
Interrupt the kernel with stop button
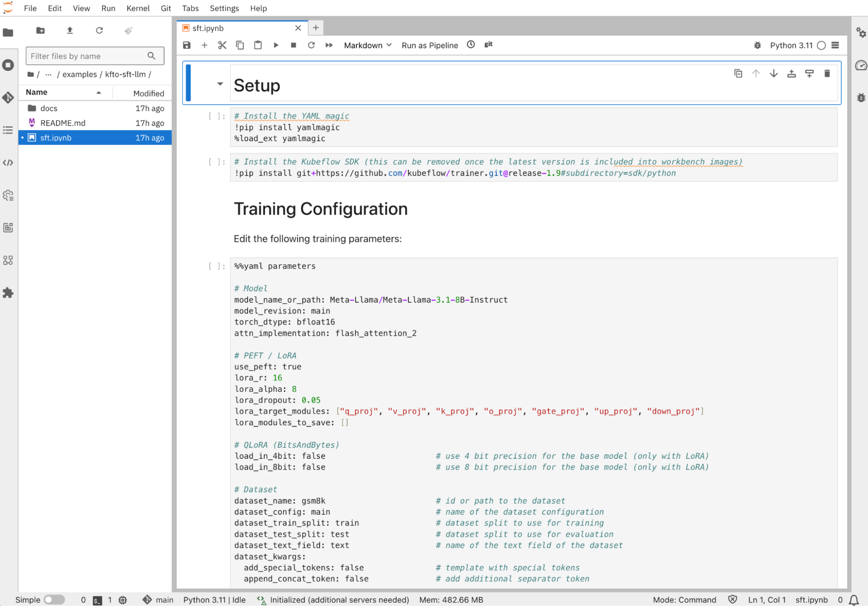[x=294, y=45]
